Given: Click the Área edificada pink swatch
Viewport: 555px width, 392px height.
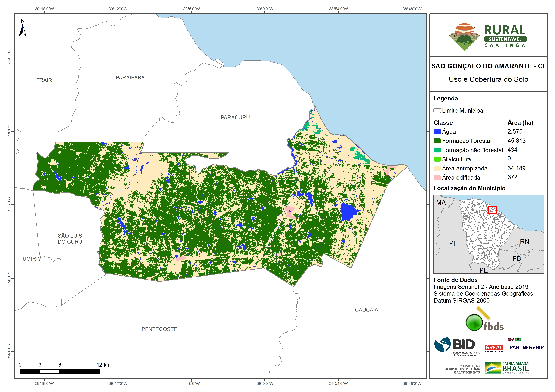Looking at the screenshot, I should tap(437, 178).
